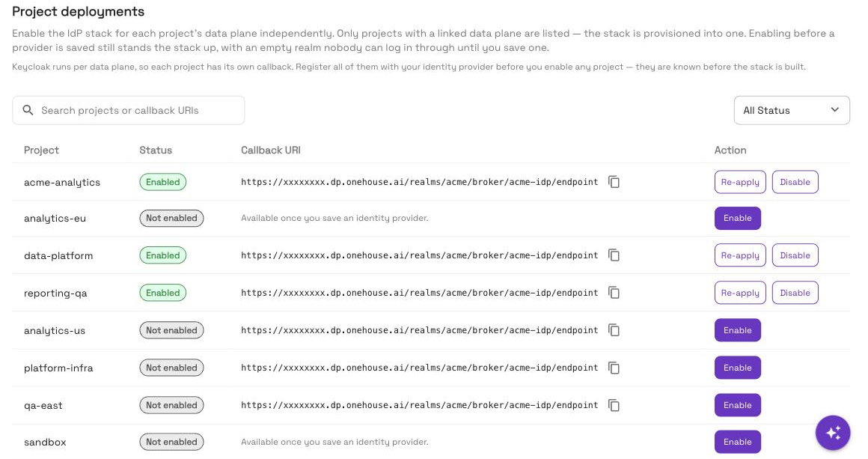The width and height of the screenshot is (868, 459).
Task: Open the sparkle AI assistant button
Action: pyautogui.click(x=833, y=433)
